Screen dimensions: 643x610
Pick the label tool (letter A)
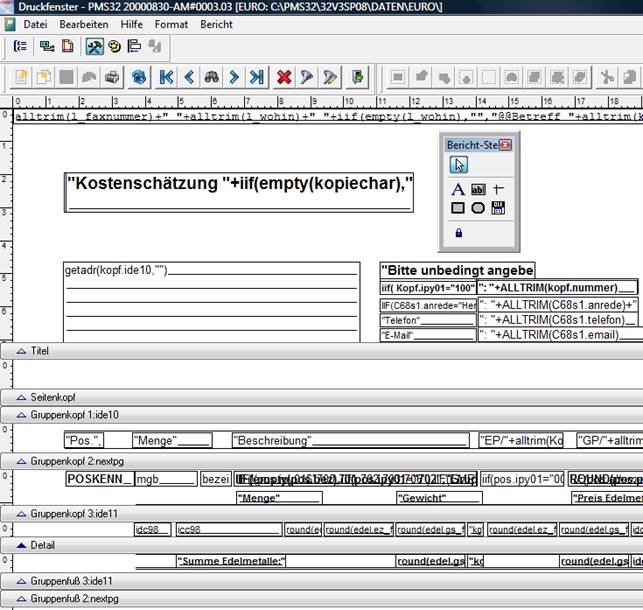tap(458, 189)
